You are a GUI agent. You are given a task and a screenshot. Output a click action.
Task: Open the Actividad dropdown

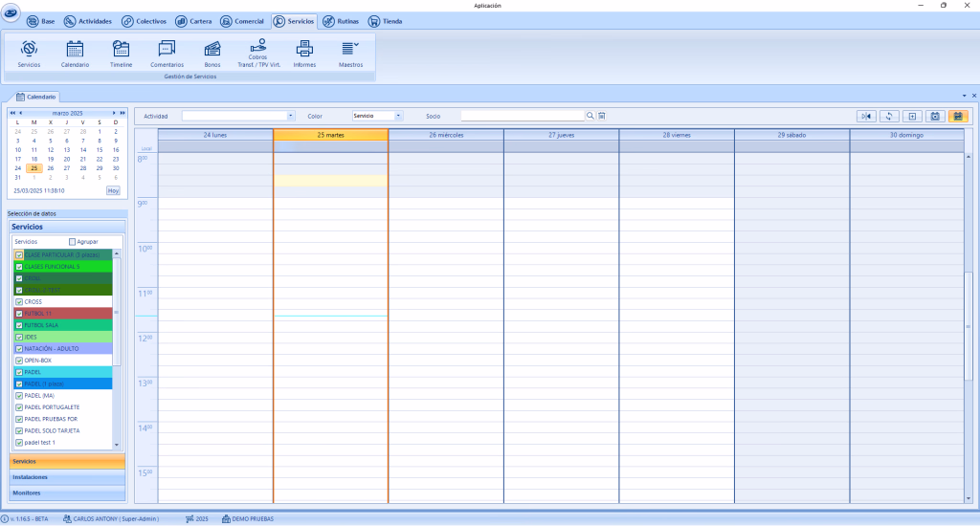291,116
